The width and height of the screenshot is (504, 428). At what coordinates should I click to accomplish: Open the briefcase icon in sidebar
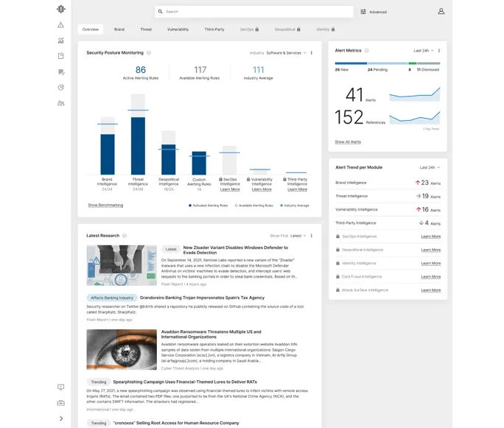pos(60,403)
